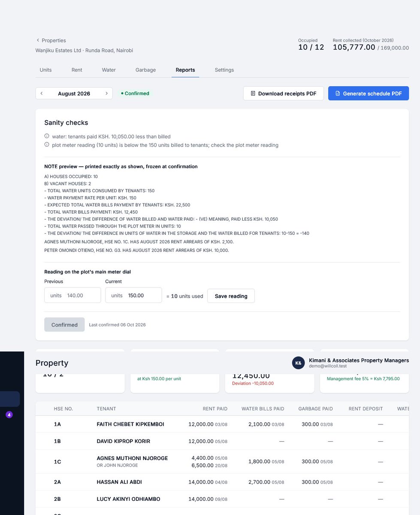Viewport: 420px width, 515px height.
Task: Click the purple badge showing 4
Action: click(x=9, y=415)
